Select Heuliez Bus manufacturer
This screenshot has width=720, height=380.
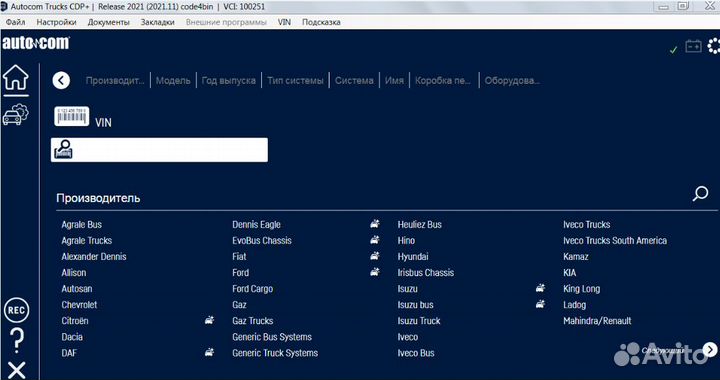(420, 224)
